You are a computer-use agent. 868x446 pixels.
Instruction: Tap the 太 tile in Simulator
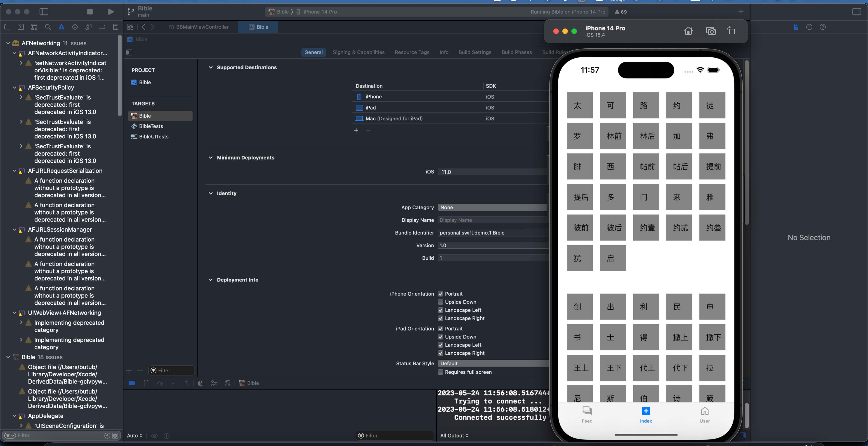point(580,106)
